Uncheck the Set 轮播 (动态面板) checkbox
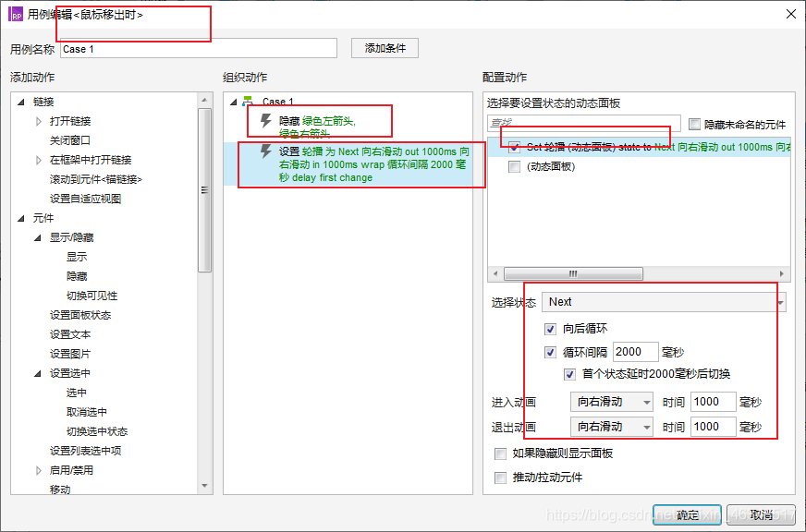 click(x=514, y=147)
